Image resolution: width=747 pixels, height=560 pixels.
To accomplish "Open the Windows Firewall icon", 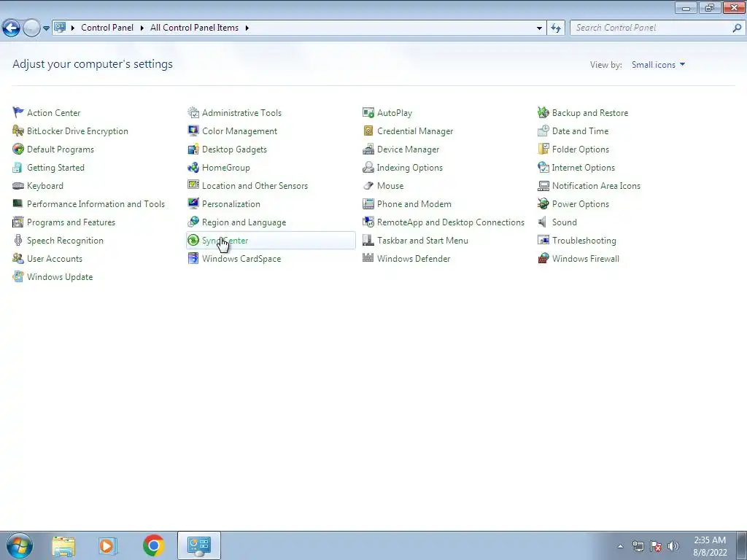I will point(543,259).
